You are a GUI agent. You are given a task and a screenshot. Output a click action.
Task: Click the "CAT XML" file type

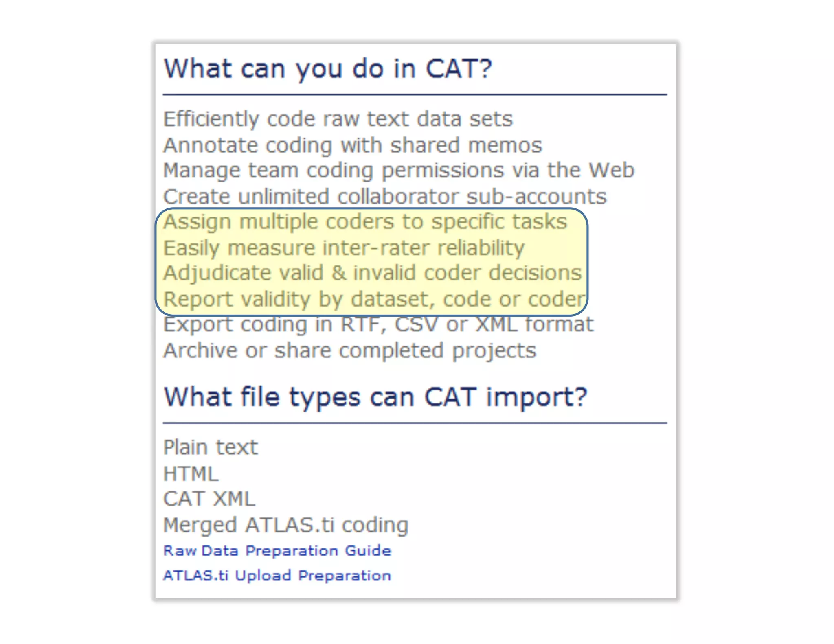(x=209, y=499)
